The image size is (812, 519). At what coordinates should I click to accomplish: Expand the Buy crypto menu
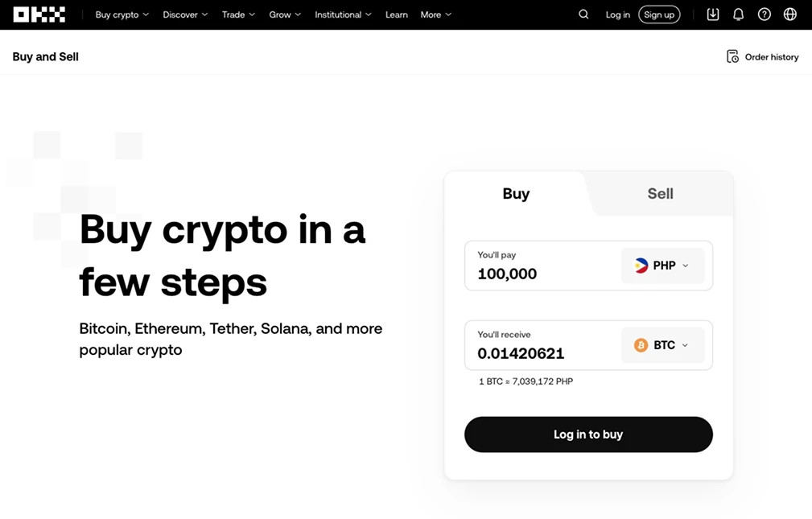click(122, 14)
